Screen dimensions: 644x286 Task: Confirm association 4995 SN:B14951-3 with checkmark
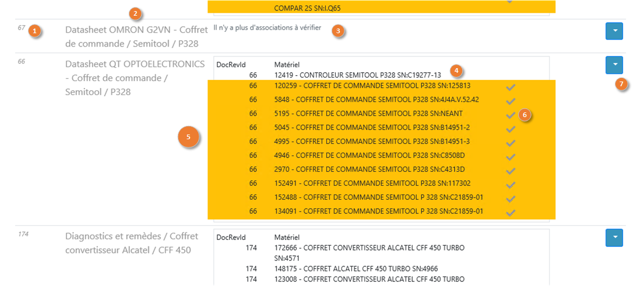tap(511, 143)
